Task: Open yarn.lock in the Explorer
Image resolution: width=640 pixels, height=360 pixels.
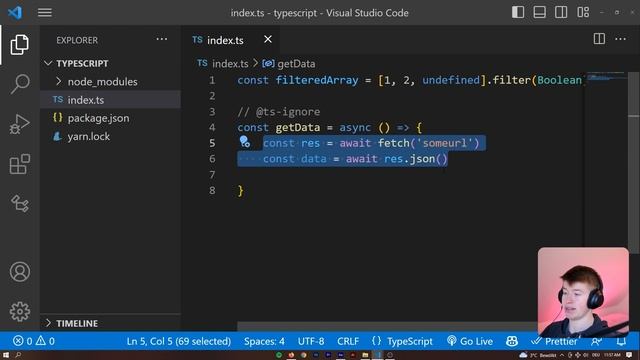Action: pos(110,136)
